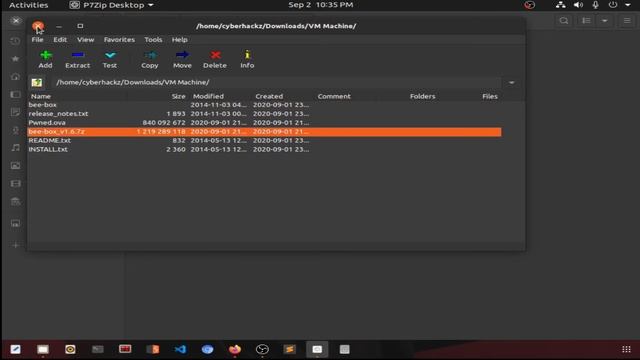Click the Extract toolbar icon
The image size is (640, 360).
[78, 60]
